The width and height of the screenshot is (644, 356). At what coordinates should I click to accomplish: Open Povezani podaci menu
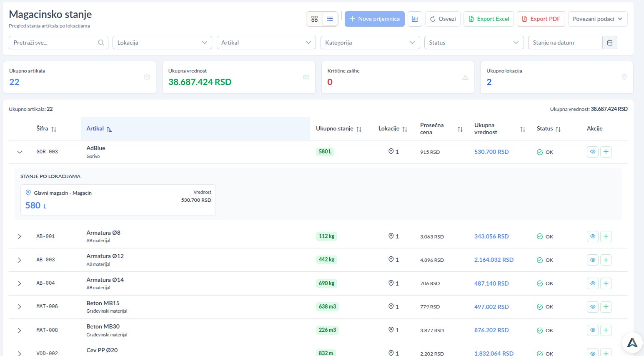597,19
